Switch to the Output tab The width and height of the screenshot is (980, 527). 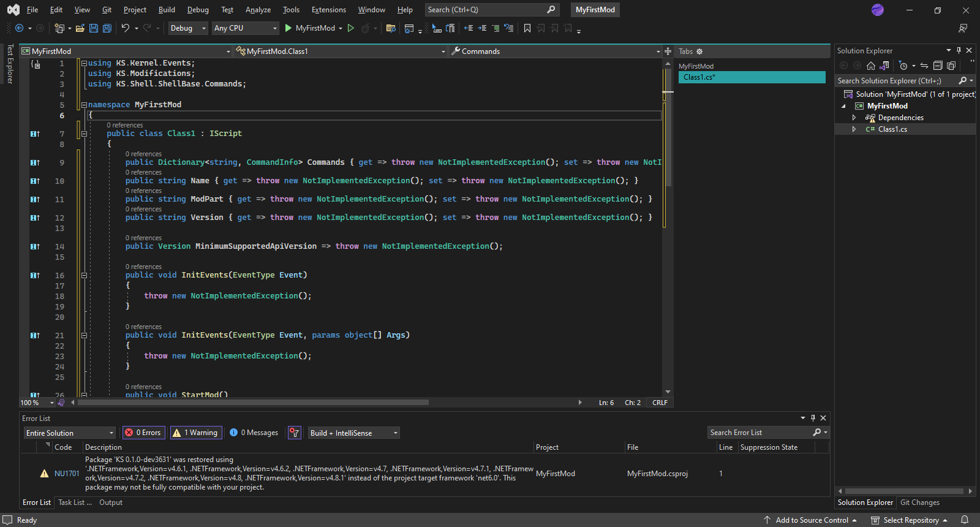pos(111,502)
